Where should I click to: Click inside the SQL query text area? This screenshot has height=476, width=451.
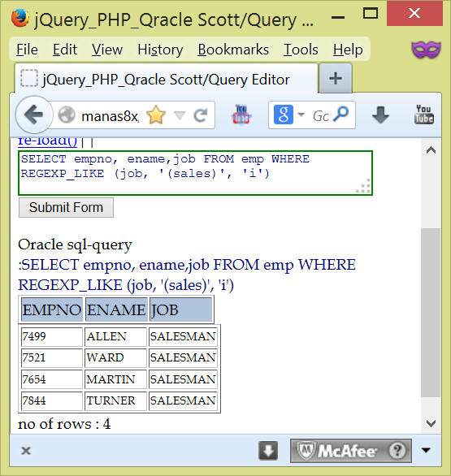click(x=195, y=173)
